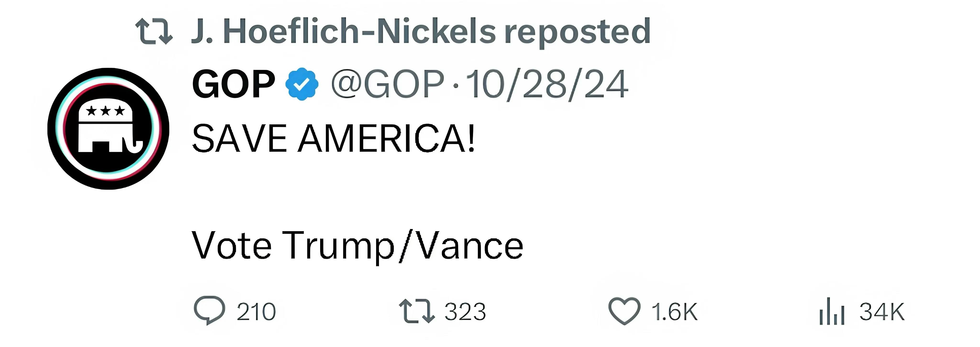Click the 210 replies count
The height and width of the screenshot is (347, 980).
click(256, 312)
